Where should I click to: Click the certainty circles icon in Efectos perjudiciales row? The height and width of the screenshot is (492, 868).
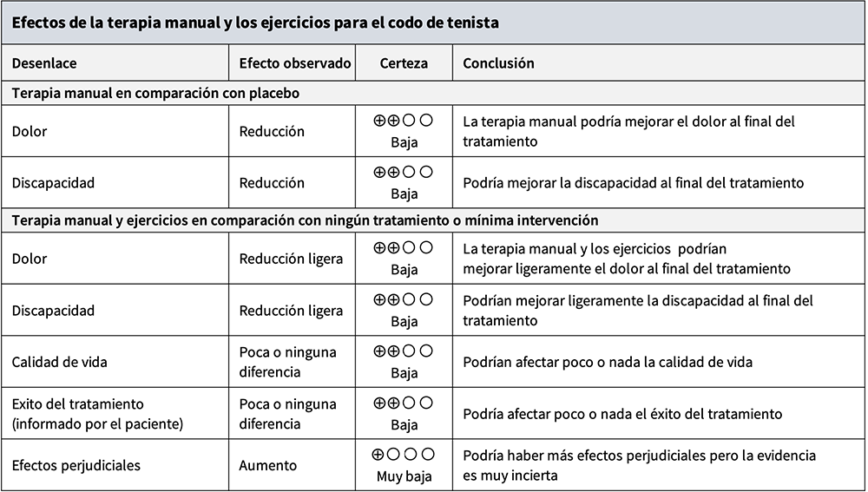point(404,454)
